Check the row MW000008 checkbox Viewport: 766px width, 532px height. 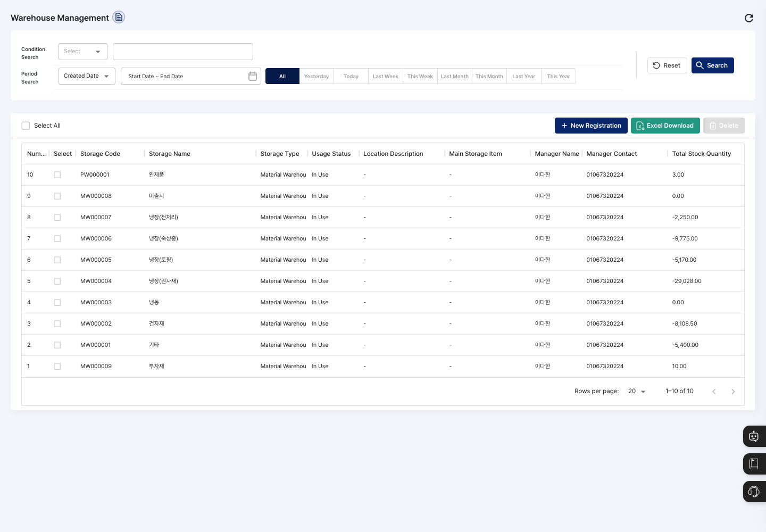coord(57,196)
